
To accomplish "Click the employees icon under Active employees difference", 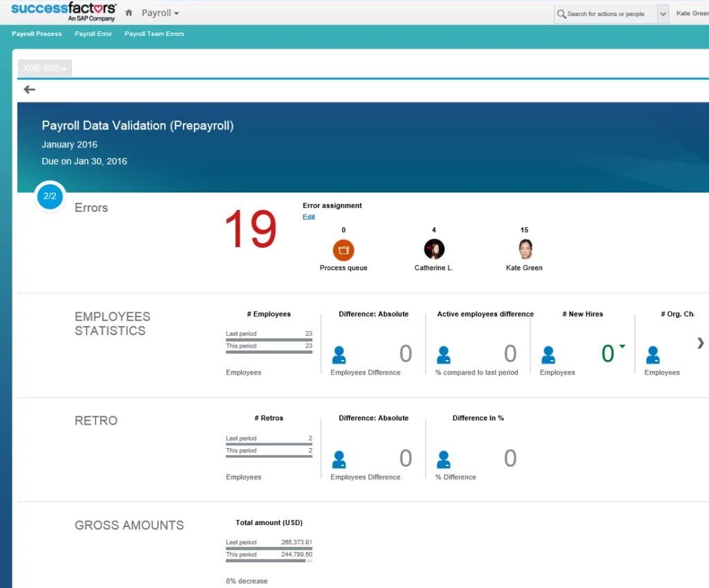I will (444, 353).
